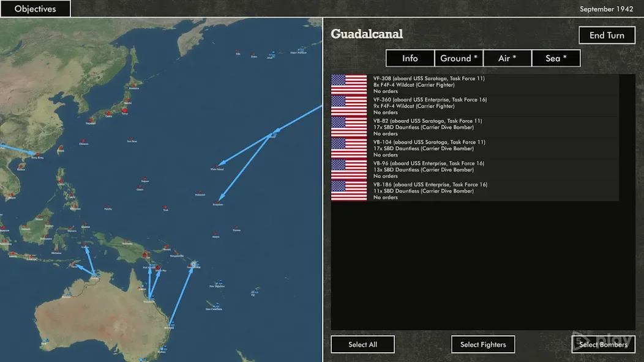The height and width of the screenshot is (362, 644).
Task: Open the Objectives panel
Action: pyautogui.click(x=35, y=9)
